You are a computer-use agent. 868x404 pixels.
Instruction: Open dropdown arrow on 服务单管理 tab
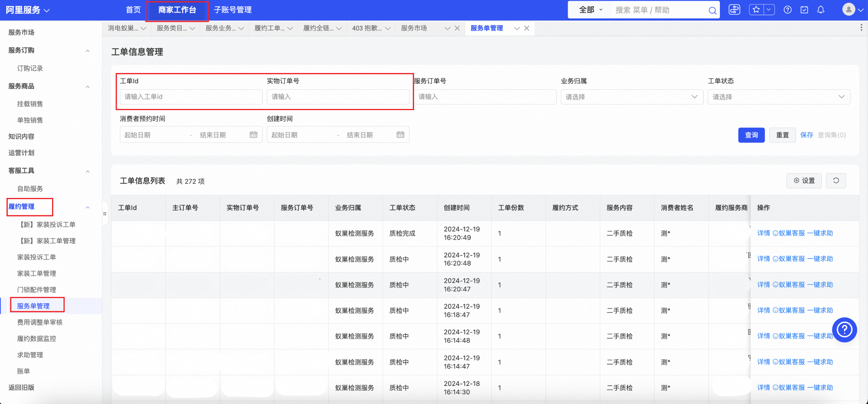517,28
